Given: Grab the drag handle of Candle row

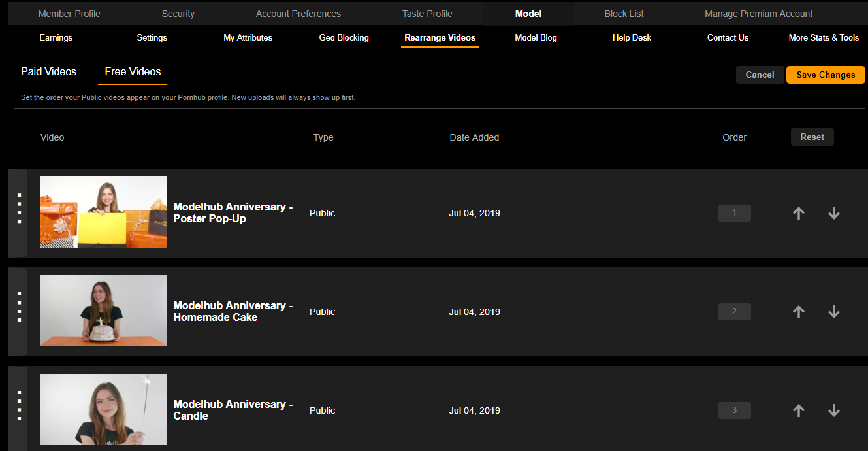Looking at the screenshot, I should [x=18, y=406].
